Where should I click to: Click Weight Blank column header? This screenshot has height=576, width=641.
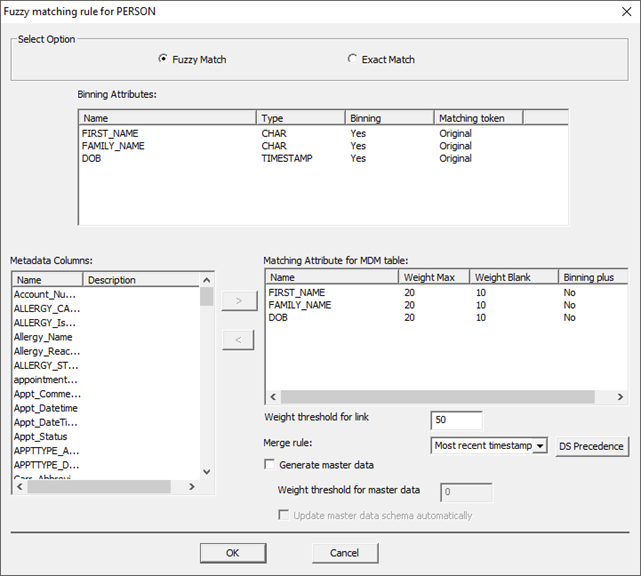[x=514, y=277]
